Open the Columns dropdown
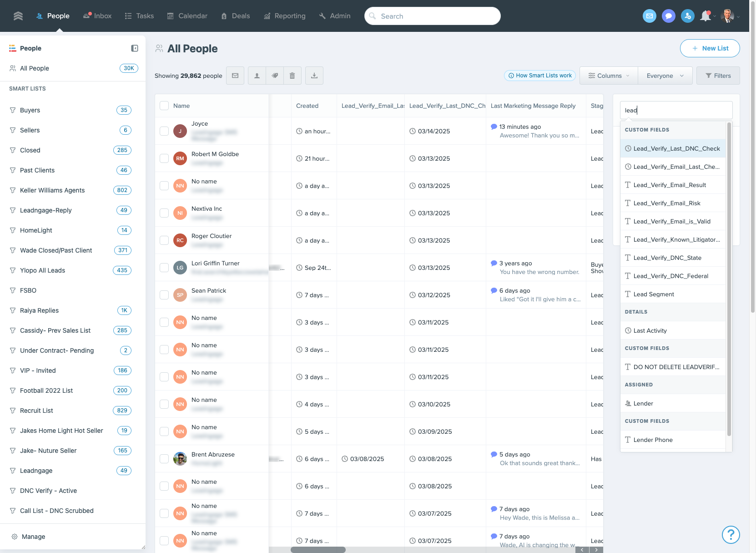 [x=609, y=76]
